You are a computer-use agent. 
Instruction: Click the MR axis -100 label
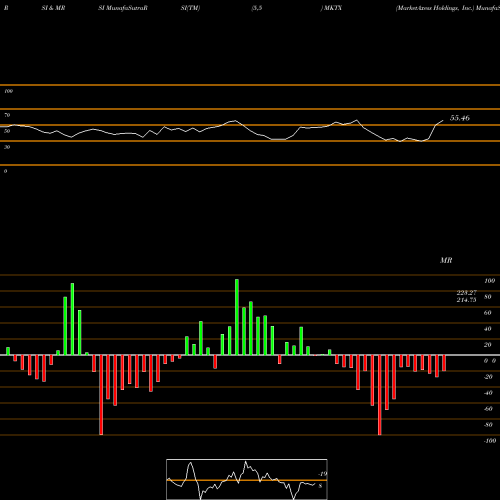(489, 441)
